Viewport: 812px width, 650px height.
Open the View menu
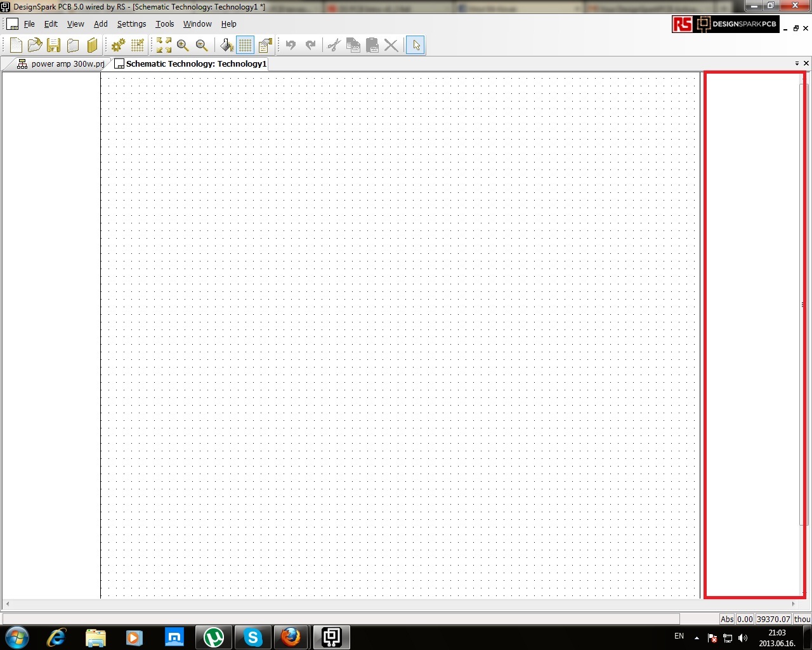75,24
